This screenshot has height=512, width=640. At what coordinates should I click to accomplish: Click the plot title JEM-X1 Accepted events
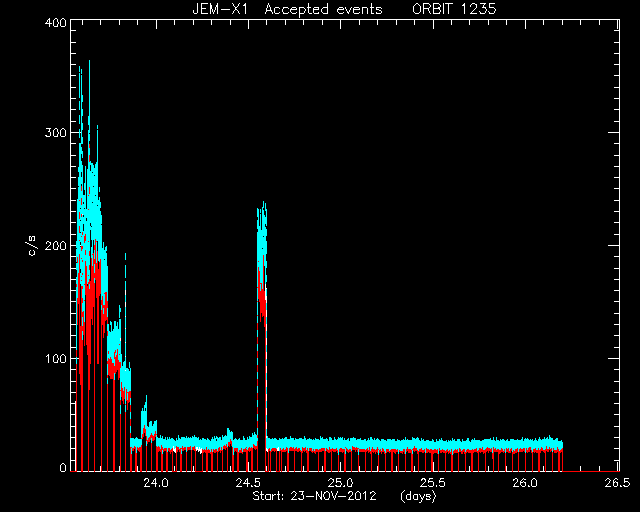coord(287,9)
